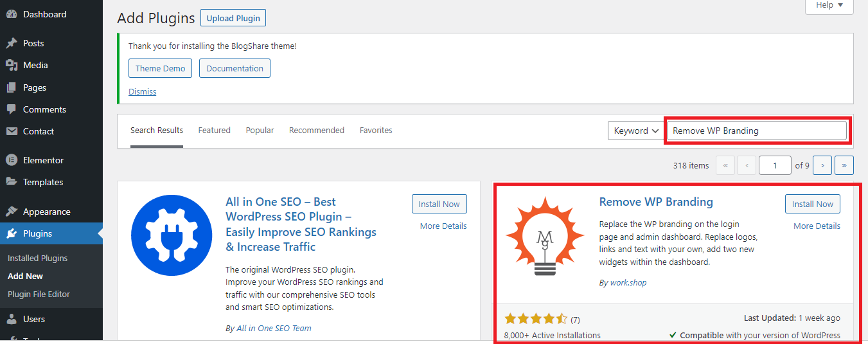
Task: Dismiss the BlogShare theme notice
Action: pyautogui.click(x=143, y=91)
